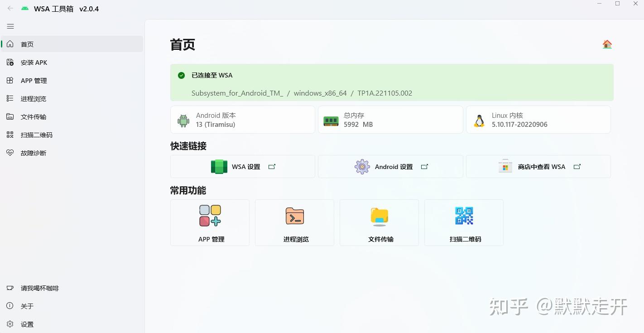Collapse the hamburger navigation menu

pos(10,26)
